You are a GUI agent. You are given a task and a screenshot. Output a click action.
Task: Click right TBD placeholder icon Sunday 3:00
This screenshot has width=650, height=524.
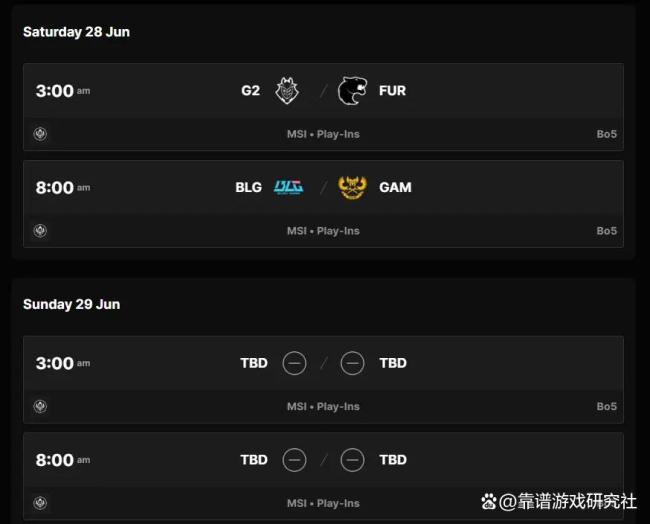coord(352,363)
